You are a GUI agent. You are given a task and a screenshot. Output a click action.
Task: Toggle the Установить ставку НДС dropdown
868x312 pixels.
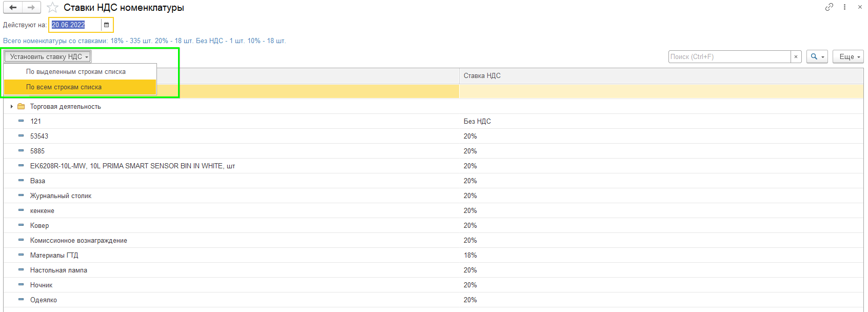click(x=48, y=57)
